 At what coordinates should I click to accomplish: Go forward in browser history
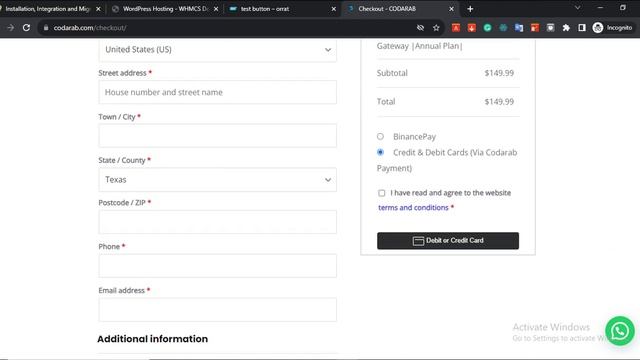pos(11,28)
